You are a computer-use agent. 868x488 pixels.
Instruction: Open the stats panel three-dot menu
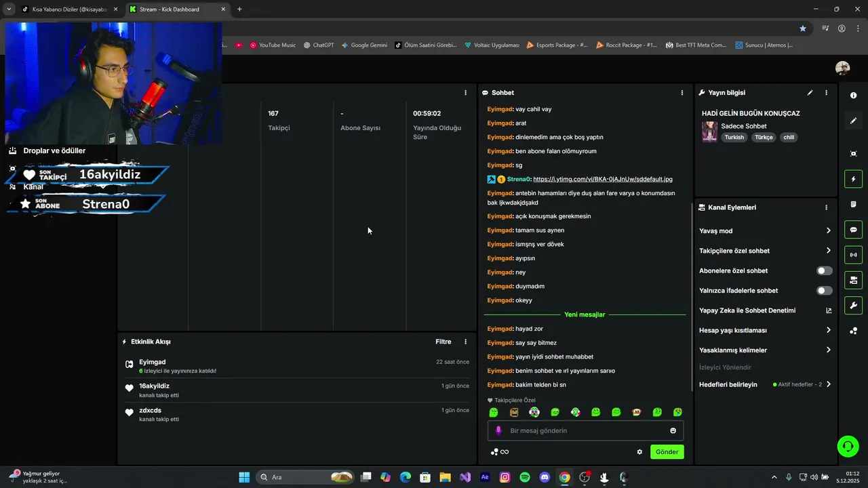pyautogui.click(x=465, y=93)
